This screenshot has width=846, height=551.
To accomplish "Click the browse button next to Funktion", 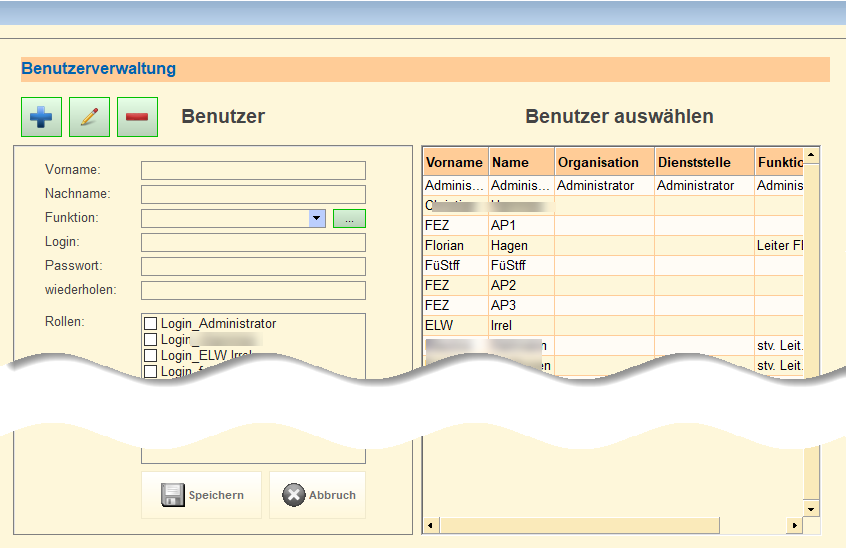I will 350,218.
